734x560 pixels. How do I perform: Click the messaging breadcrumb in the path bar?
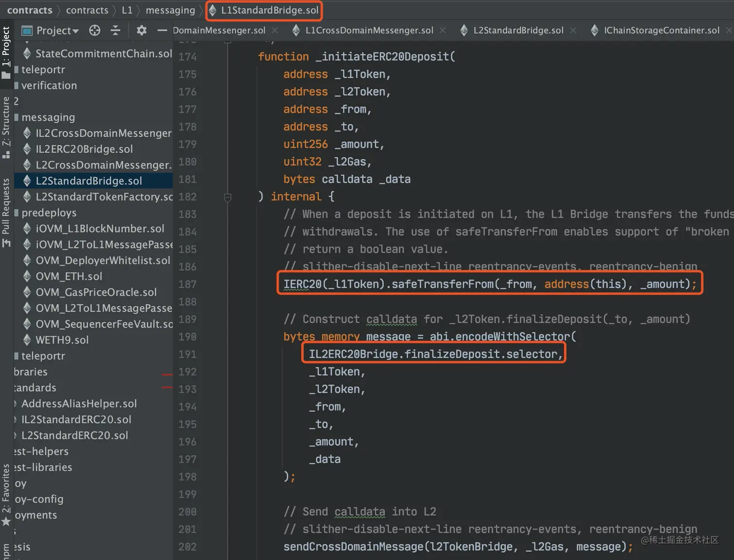(170, 10)
